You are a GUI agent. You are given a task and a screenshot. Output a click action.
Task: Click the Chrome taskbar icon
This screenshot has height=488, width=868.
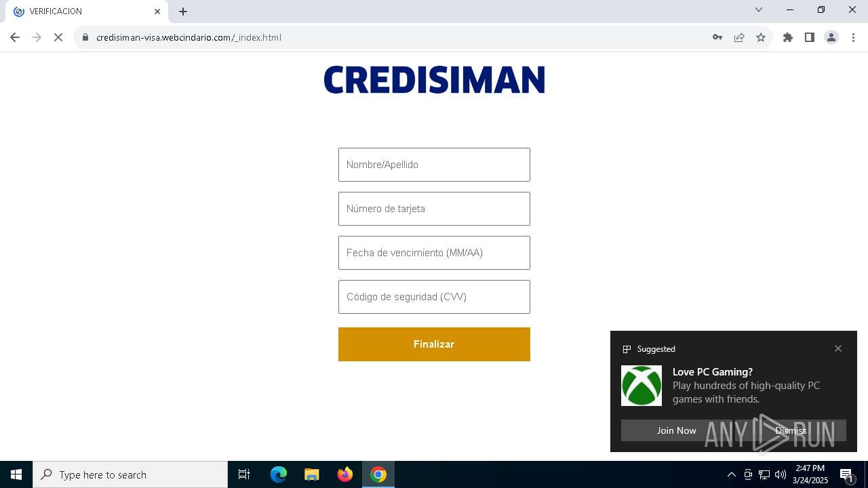(x=378, y=474)
